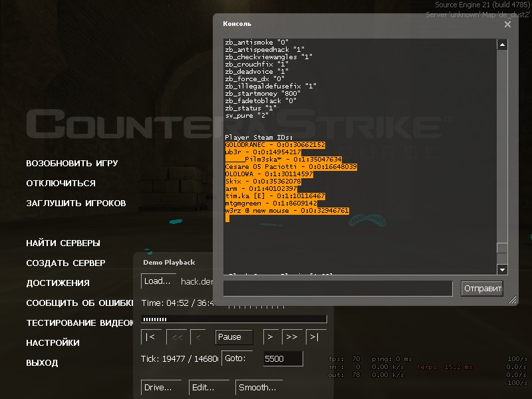
Task: Click the zb_status "1" line
Action: tap(251, 108)
